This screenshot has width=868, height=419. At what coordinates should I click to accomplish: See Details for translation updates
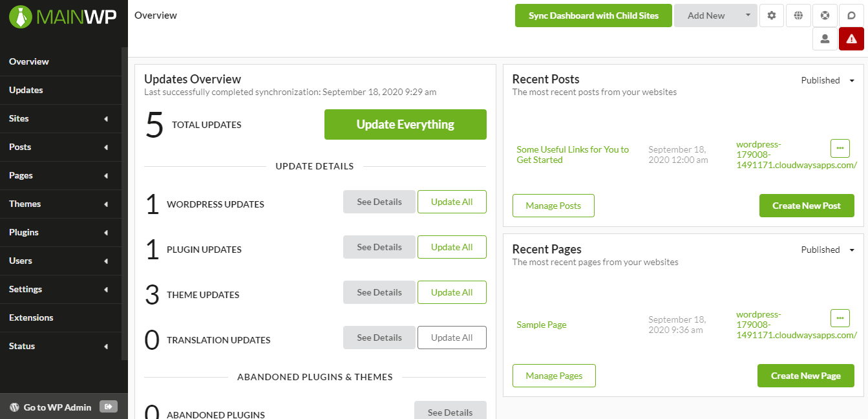(x=379, y=338)
